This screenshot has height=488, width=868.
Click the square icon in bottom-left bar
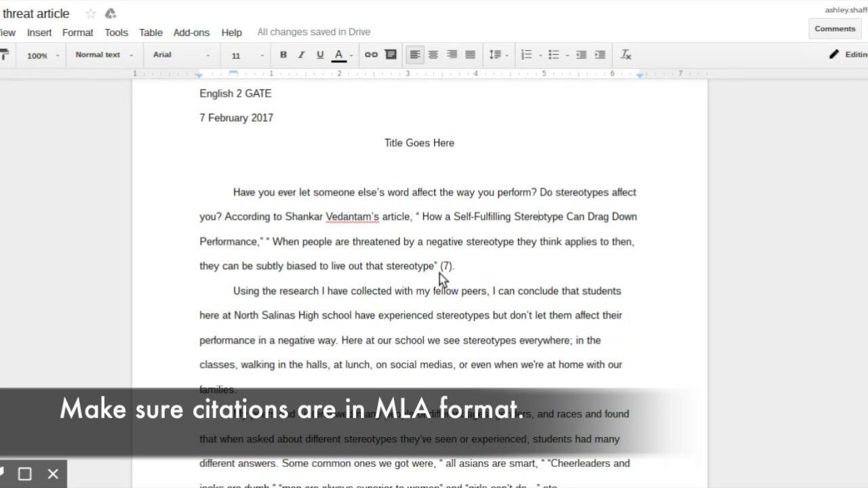(x=25, y=474)
